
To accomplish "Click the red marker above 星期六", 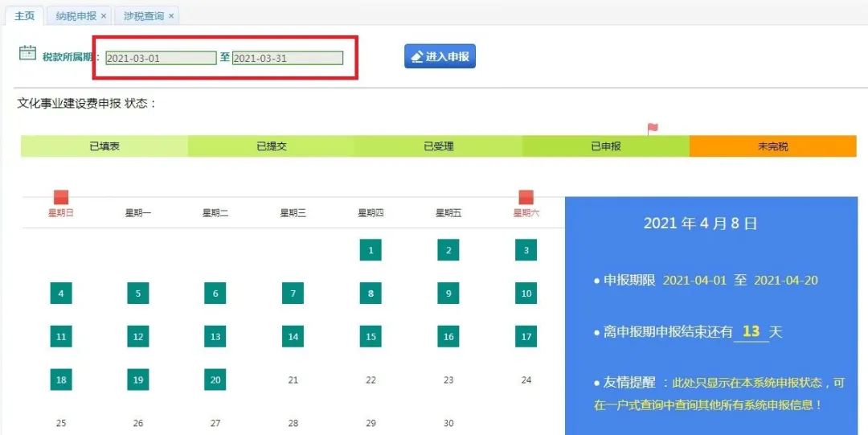I will click(526, 197).
